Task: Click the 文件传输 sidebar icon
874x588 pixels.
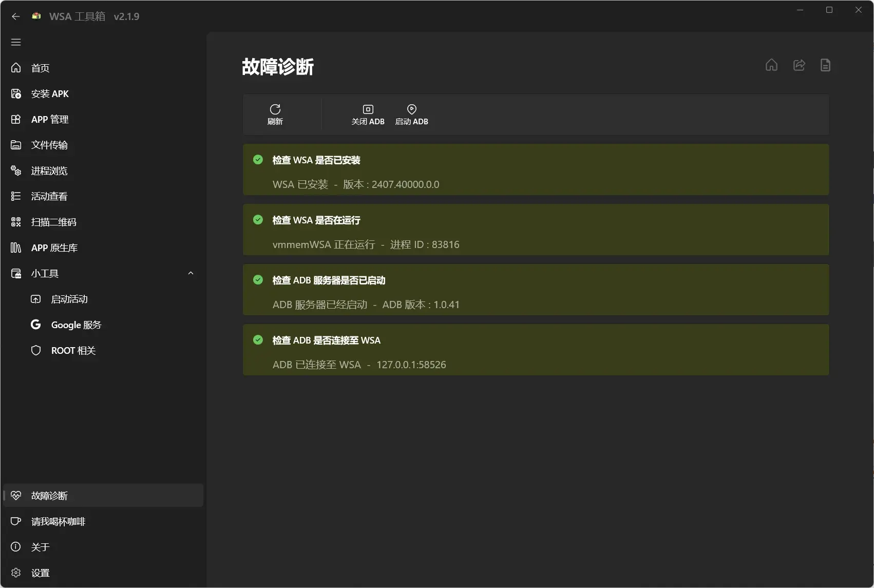Action: click(x=16, y=145)
